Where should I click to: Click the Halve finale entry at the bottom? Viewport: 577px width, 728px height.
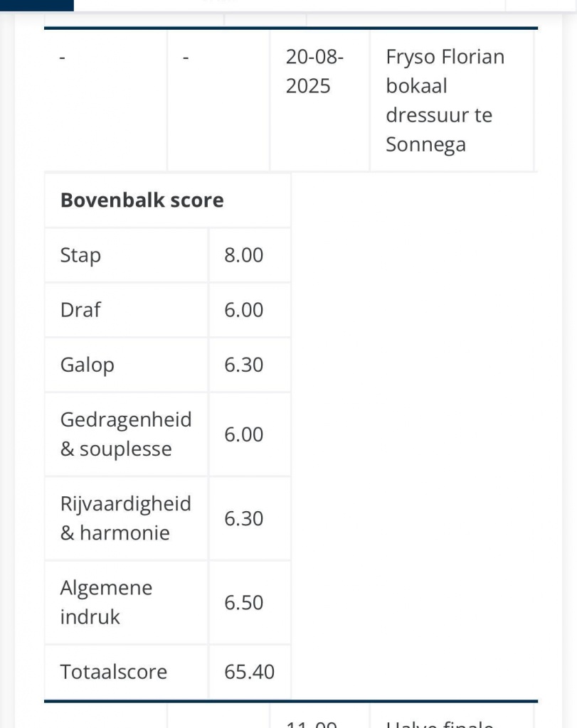coord(440,723)
